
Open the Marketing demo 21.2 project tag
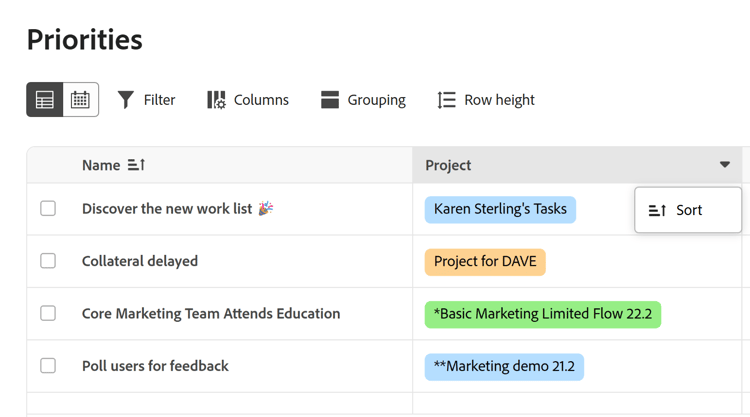pos(504,366)
